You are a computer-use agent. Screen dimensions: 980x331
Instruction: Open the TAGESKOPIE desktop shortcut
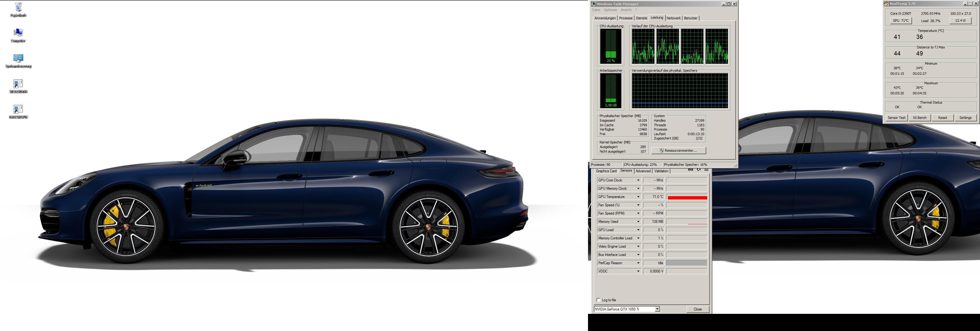pyautogui.click(x=18, y=109)
